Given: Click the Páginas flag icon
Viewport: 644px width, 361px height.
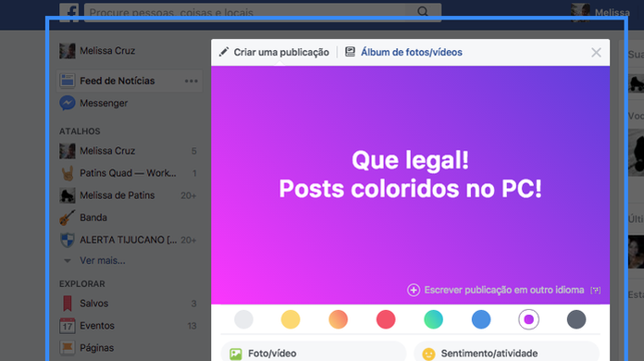Looking at the screenshot, I should pos(68,348).
